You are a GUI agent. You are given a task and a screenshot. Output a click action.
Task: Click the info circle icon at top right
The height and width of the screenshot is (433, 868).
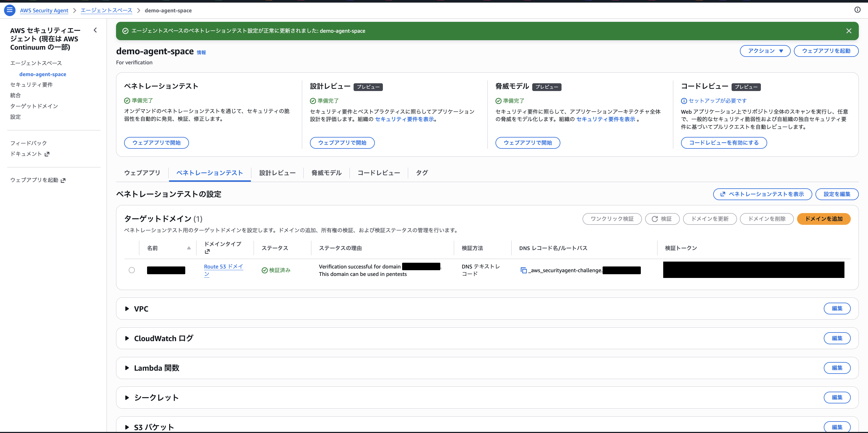click(857, 10)
